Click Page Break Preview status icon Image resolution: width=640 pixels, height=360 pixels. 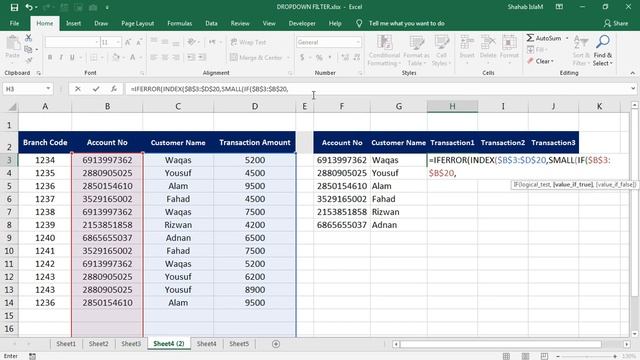click(544, 356)
